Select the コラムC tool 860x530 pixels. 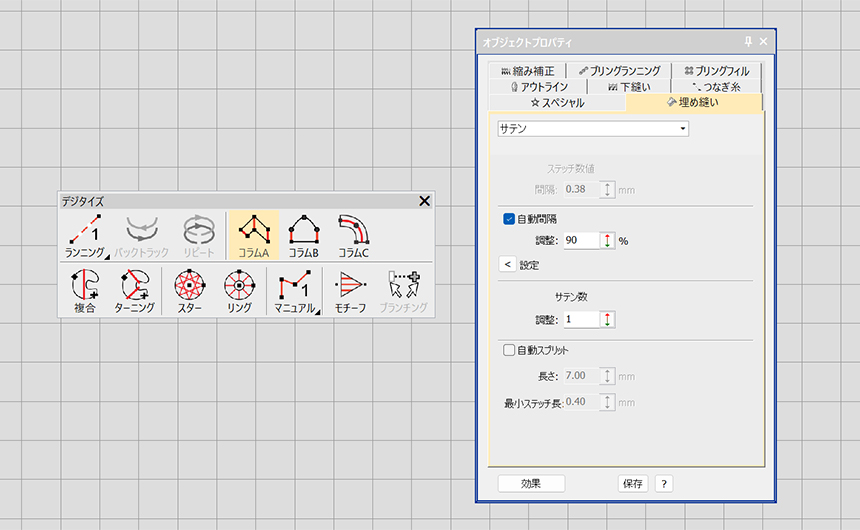tap(353, 236)
